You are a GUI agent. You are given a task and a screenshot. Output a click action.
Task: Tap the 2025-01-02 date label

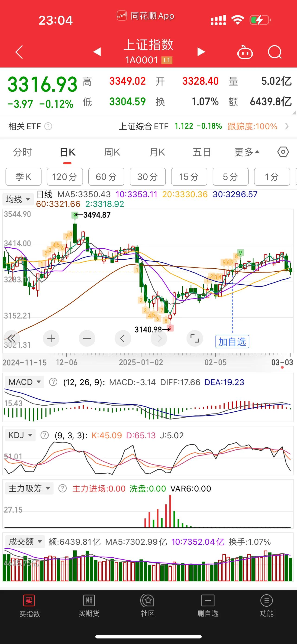(x=141, y=362)
